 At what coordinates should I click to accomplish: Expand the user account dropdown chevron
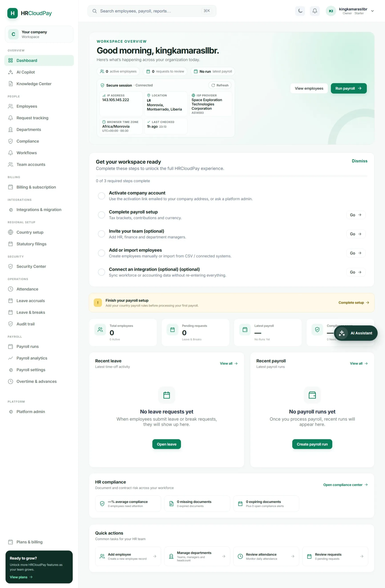pos(372,11)
